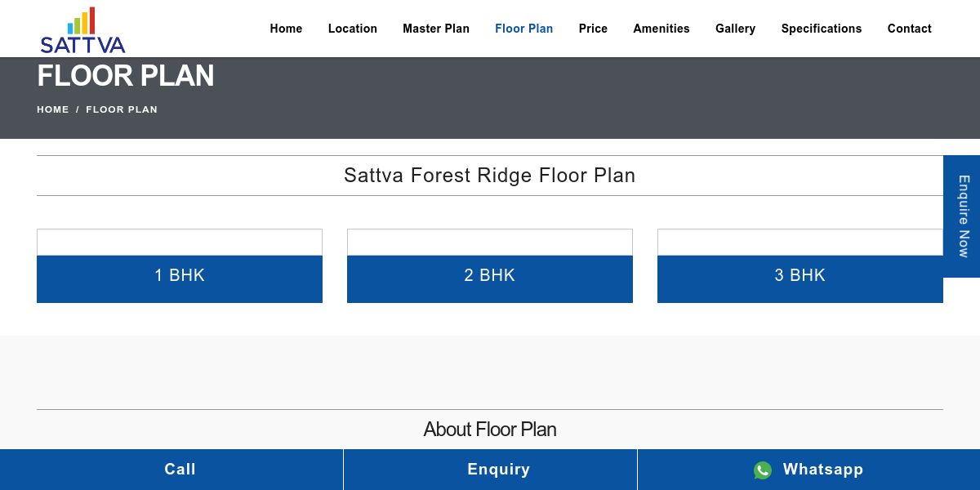
Task: Click the FLOOR PLAN breadcrumb
Action: tap(122, 109)
